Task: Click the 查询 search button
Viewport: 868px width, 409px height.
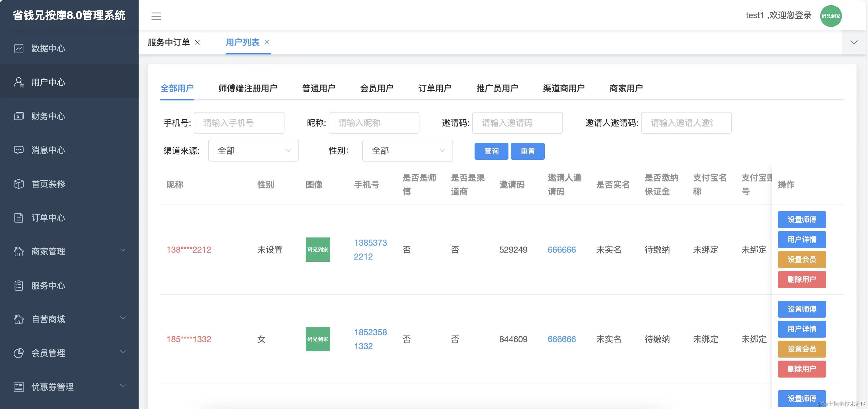Action: pos(491,151)
